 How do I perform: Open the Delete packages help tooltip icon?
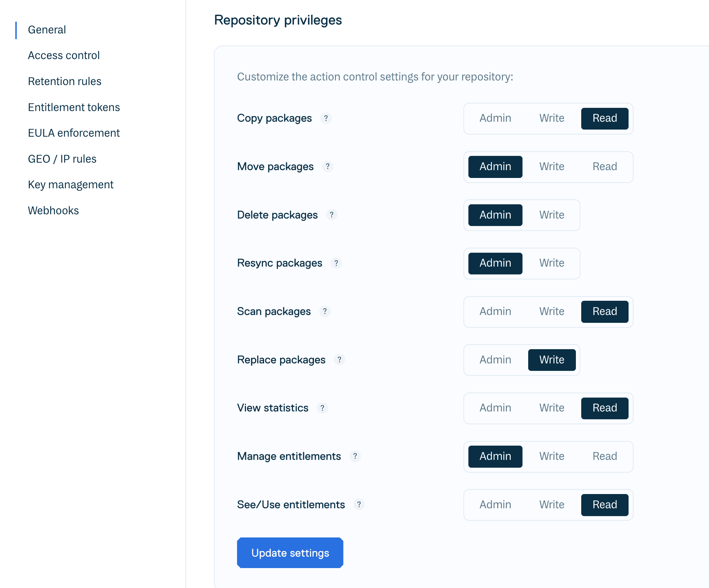[331, 215]
